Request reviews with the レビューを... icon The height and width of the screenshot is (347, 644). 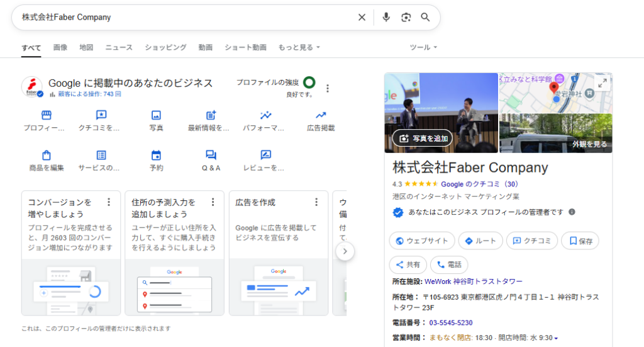266,154
